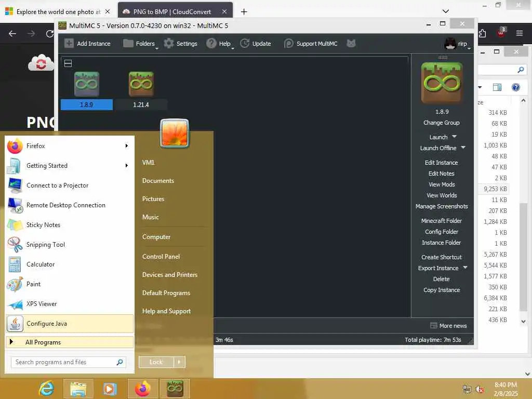Click the Update toolbar button
Image resolution: width=532 pixels, height=399 pixels.
(x=256, y=44)
